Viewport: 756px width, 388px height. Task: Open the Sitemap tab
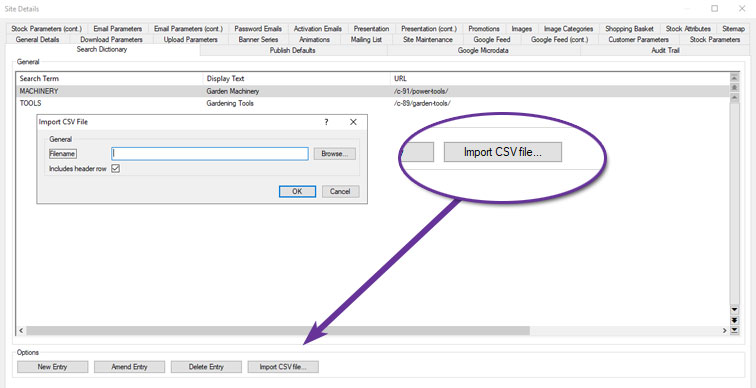(734, 29)
